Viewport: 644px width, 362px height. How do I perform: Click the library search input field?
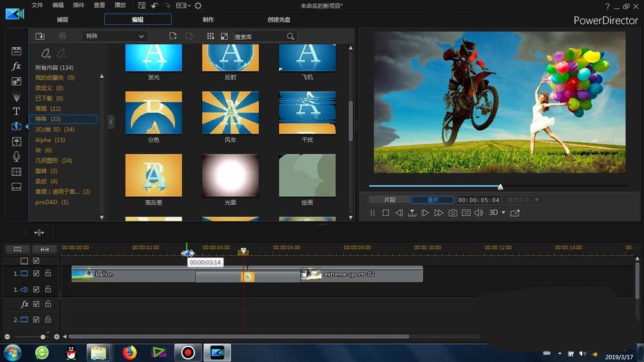(x=260, y=37)
